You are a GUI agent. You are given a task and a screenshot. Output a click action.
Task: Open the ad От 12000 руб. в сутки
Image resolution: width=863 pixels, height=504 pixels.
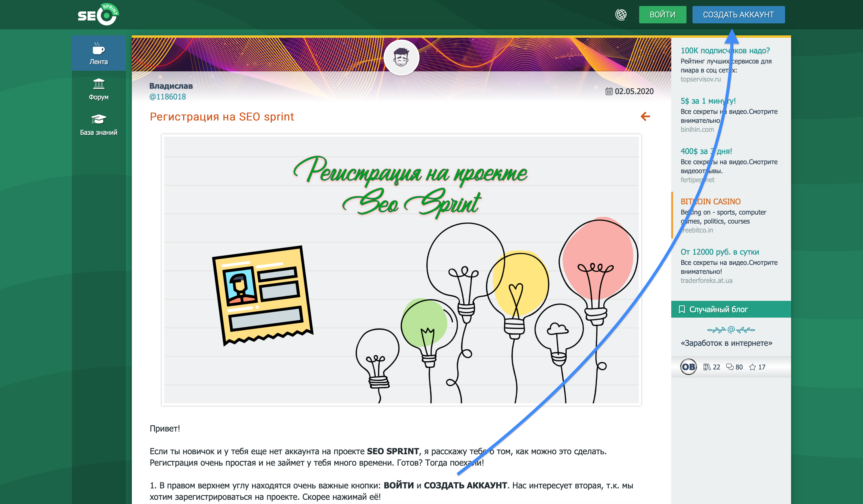pyautogui.click(x=719, y=252)
